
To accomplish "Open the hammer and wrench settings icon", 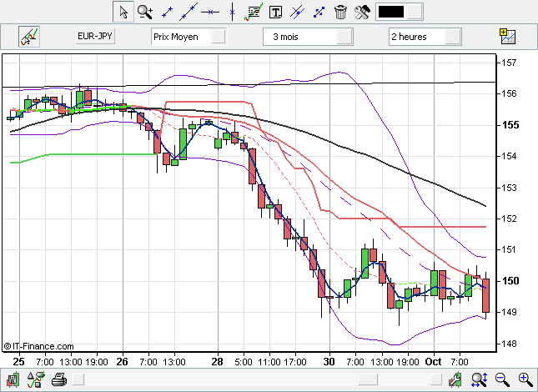I will pos(362,12).
